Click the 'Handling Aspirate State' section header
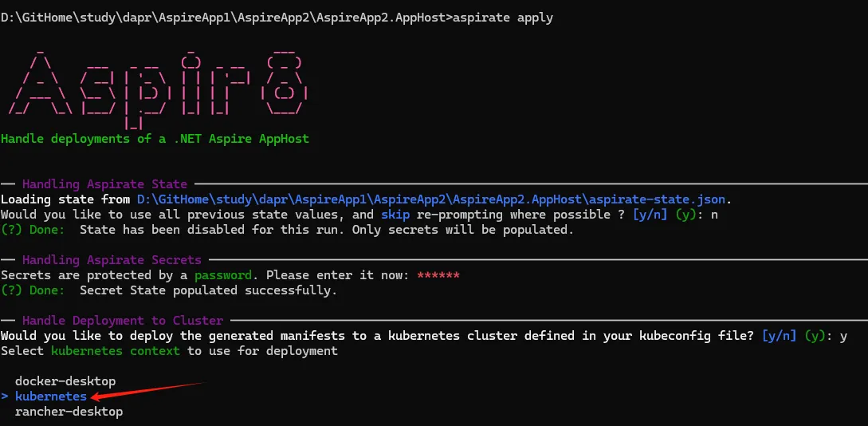868x426 pixels. (x=104, y=184)
